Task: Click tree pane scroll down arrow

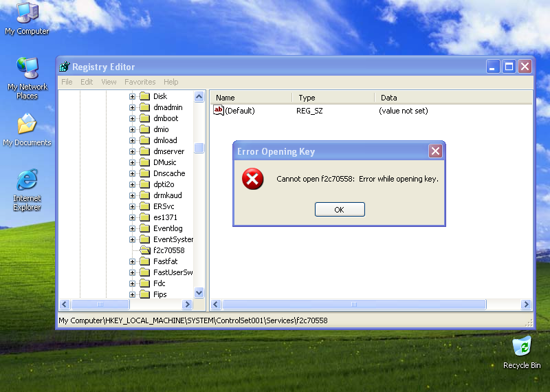Action: pyautogui.click(x=199, y=292)
